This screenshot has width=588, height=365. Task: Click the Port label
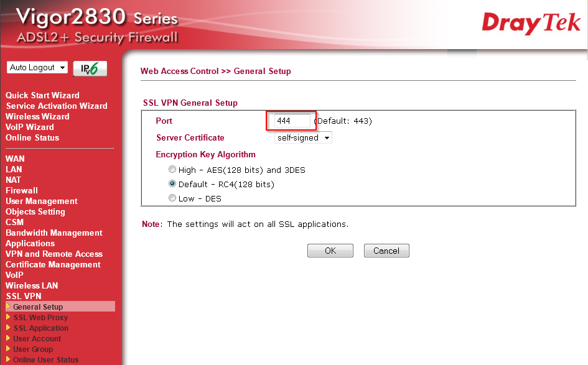click(164, 121)
